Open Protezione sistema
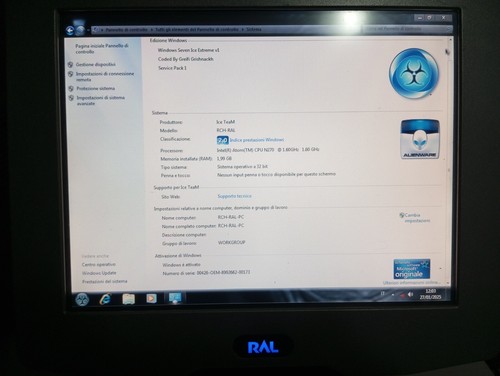The width and height of the screenshot is (500, 376). [96, 88]
